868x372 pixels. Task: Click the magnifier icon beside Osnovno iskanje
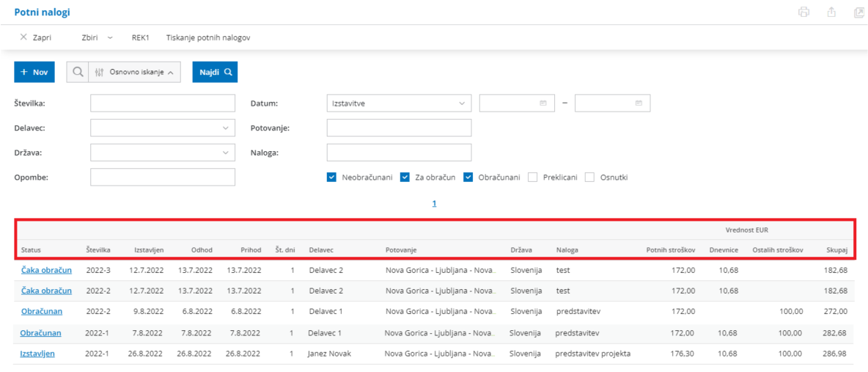(78, 72)
